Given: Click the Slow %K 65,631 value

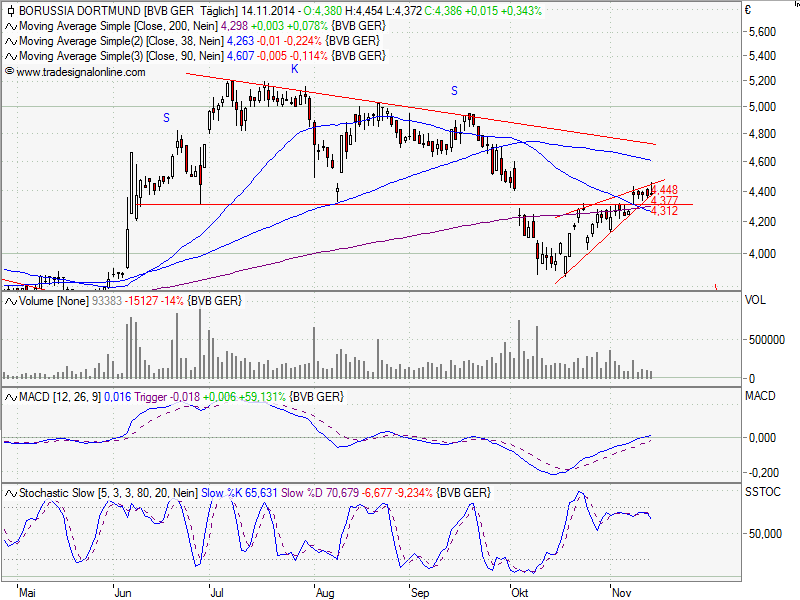Looking at the screenshot, I should [x=239, y=493].
